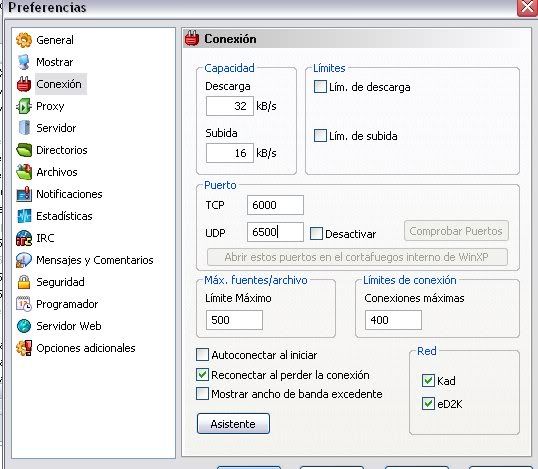Focus the TCP port input field

(x=275, y=205)
